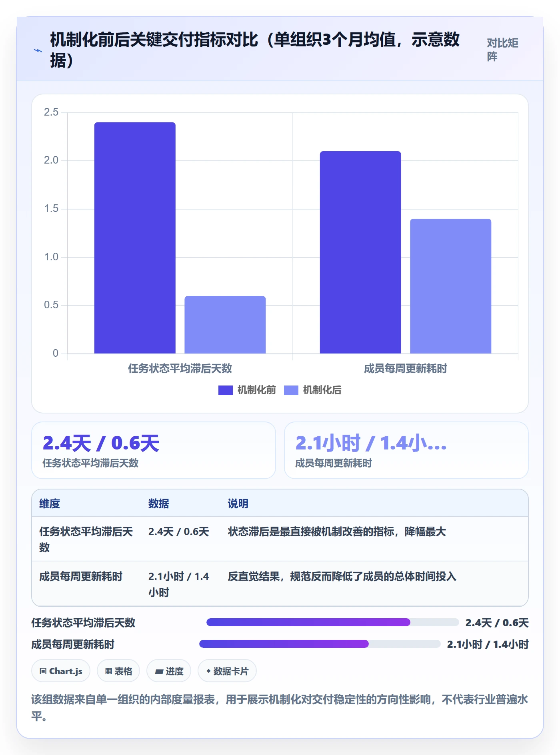Viewport: 560px width, 755px height.
Task: Click 机制化前 legend label text
Action: [x=256, y=390]
